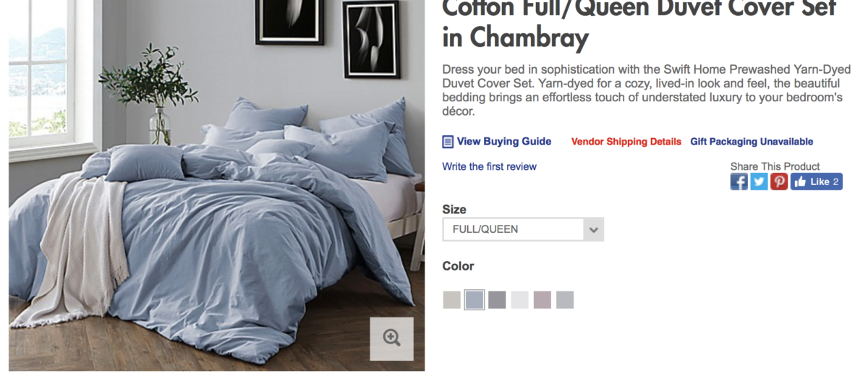Click the Duvet Cover Set product title
The width and height of the screenshot is (868, 376).
tap(639, 23)
